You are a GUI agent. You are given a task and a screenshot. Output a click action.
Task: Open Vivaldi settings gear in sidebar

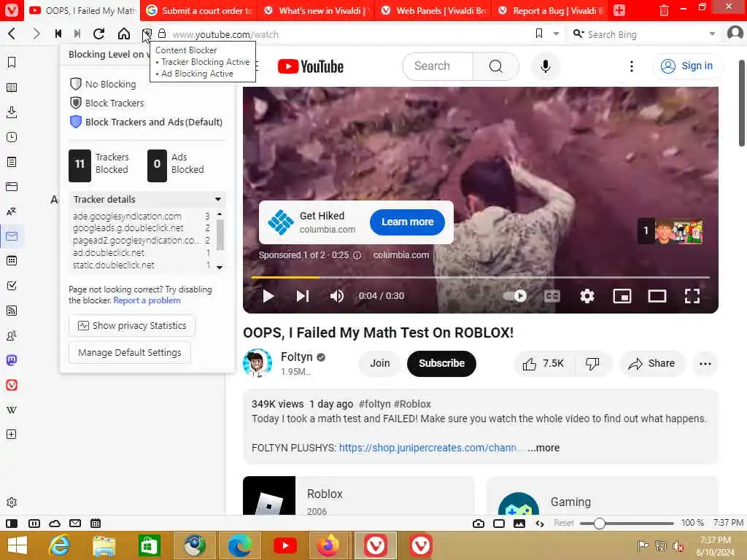pyautogui.click(x=12, y=502)
